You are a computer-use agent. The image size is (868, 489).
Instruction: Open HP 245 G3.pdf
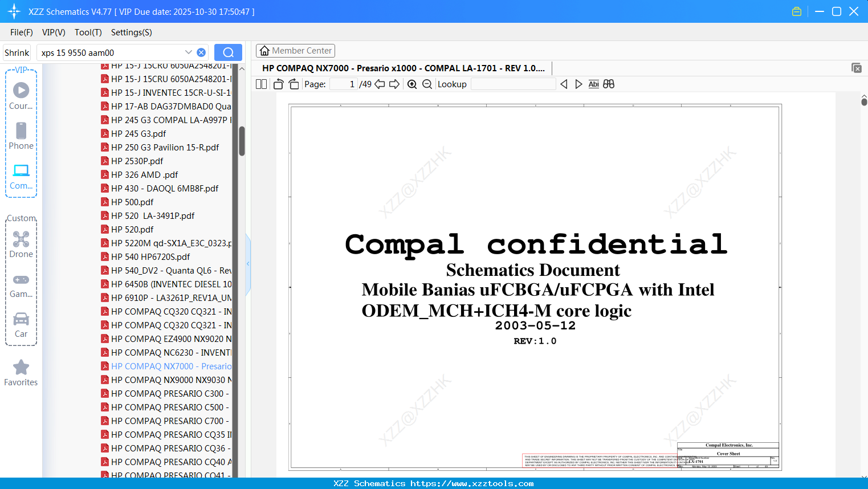point(133,134)
